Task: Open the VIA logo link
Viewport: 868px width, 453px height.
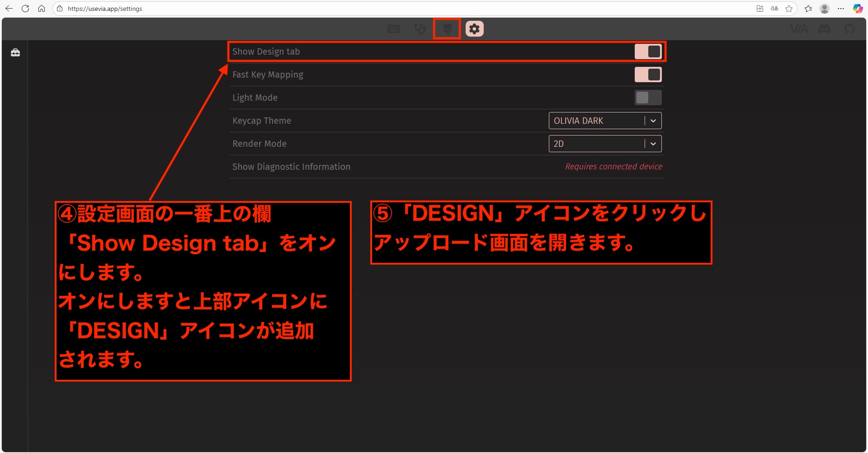Action: coord(799,29)
